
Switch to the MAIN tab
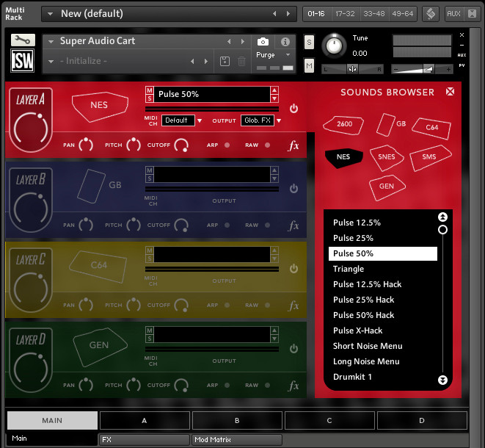coord(52,420)
